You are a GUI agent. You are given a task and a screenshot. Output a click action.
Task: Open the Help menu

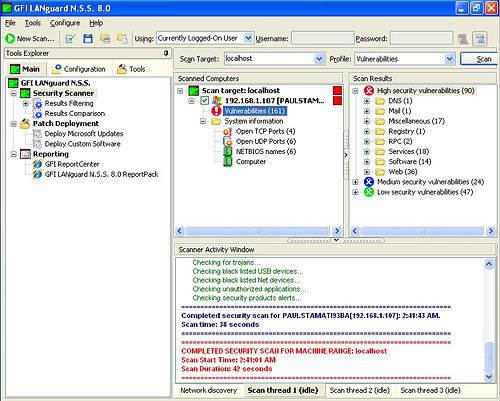pos(96,23)
